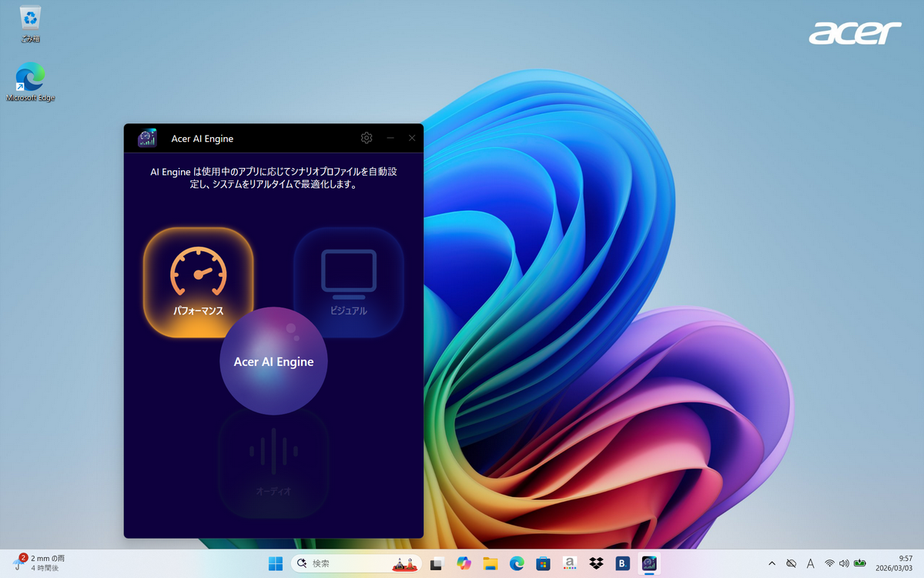The height and width of the screenshot is (578, 924).
Task: Select the Microsoft Edge desktop shortcut
Action: 31,82
